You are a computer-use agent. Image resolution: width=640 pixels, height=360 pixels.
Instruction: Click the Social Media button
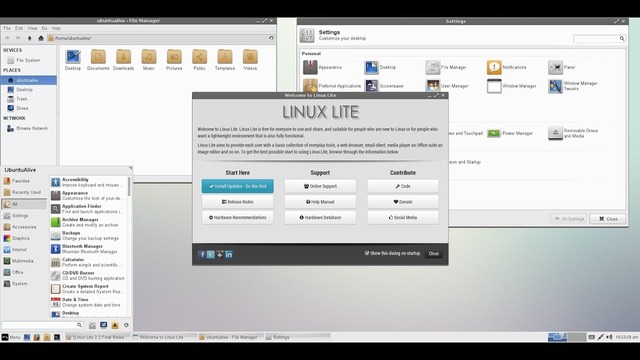pyautogui.click(x=403, y=218)
